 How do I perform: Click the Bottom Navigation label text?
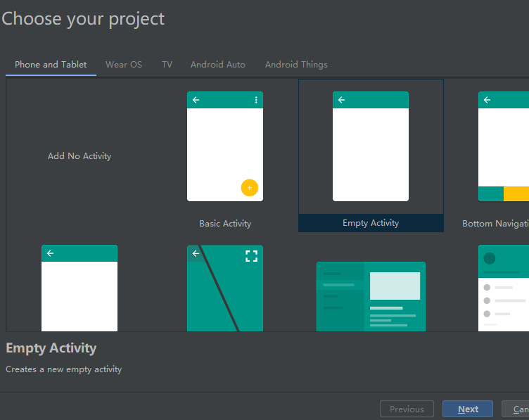tap(495, 223)
